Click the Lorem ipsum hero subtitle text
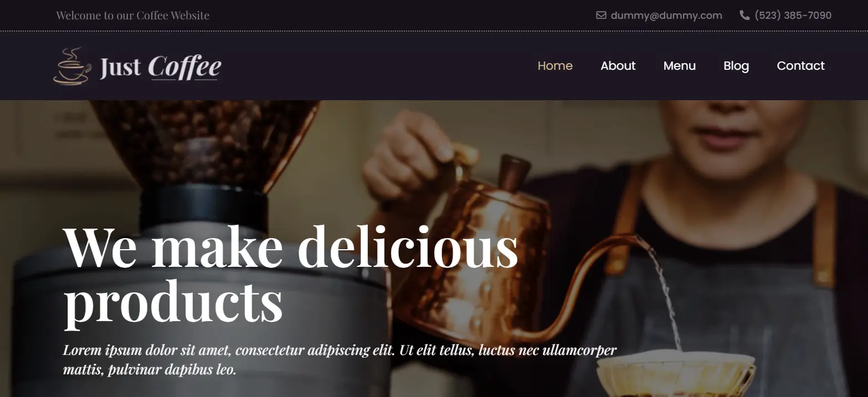This screenshot has width=868, height=397. coord(340,359)
